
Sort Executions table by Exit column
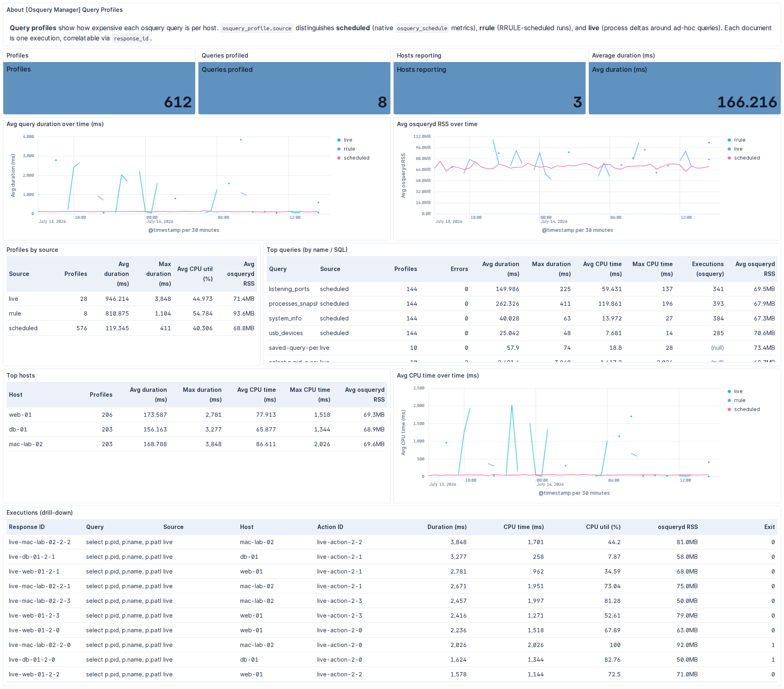click(769, 527)
